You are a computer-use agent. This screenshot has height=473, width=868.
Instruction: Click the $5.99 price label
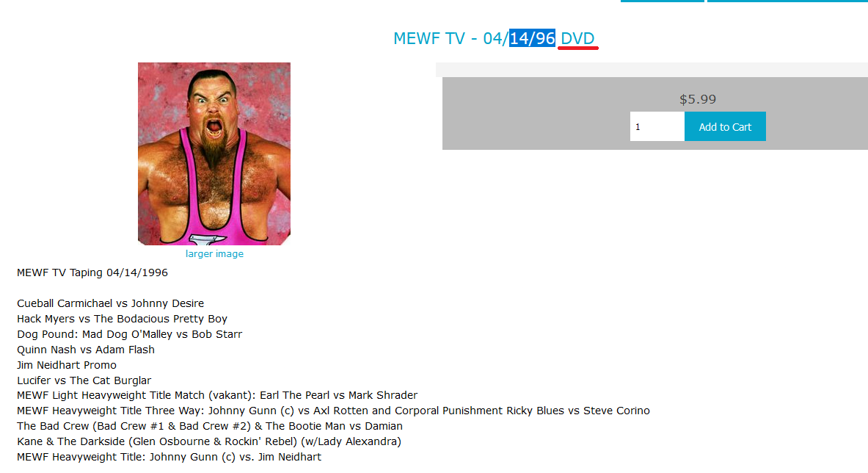point(698,99)
